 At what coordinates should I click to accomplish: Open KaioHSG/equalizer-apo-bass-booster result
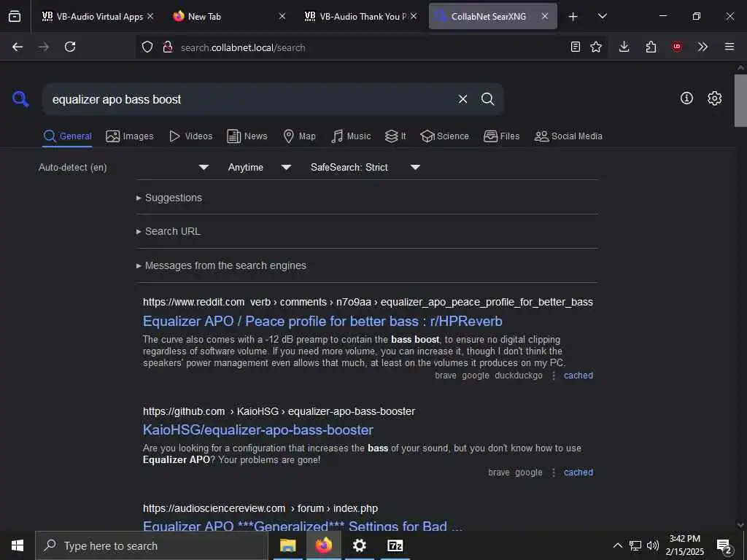(x=258, y=430)
